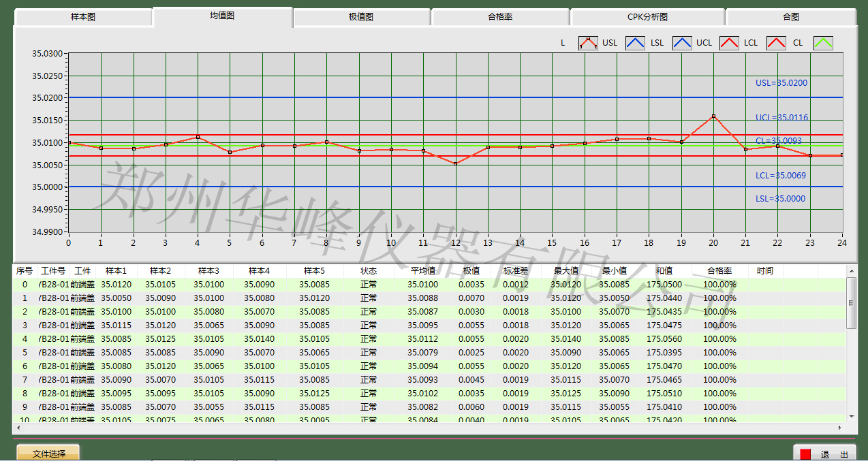Click the CL green line legend icon
The width and height of the screenshot is (868, 461).
(x=823, y=43)
